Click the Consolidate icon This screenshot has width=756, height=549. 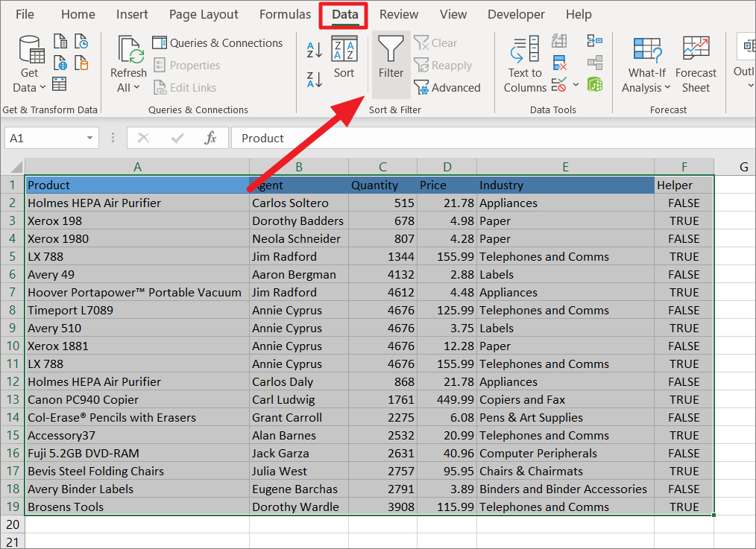[594, 41]
